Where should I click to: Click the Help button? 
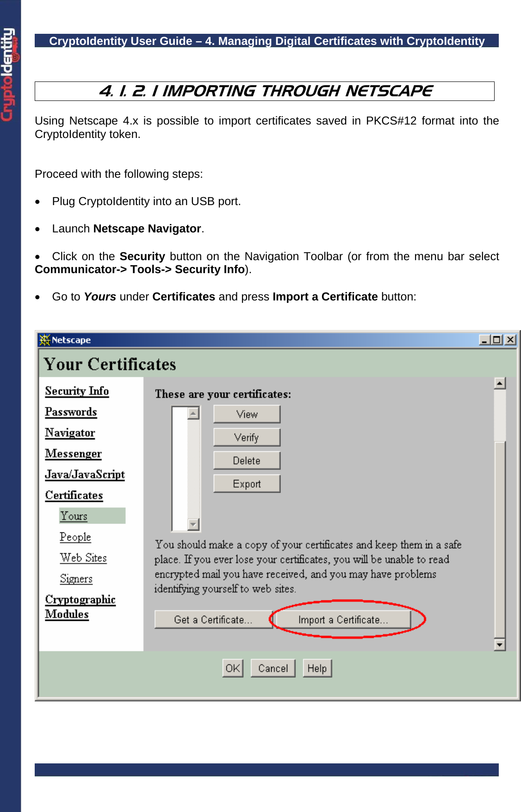point(317,668)
